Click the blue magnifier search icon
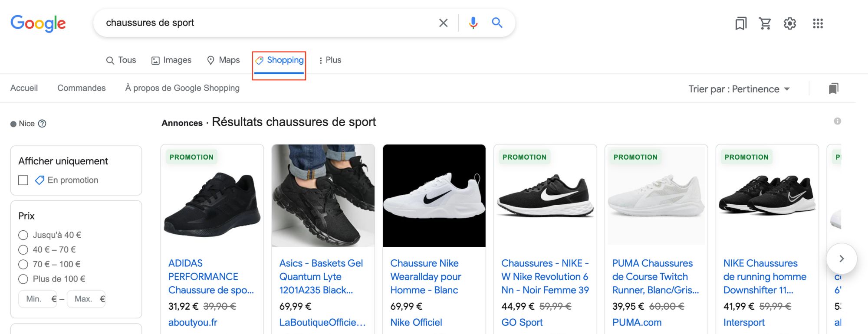Viewport: 868px width, 334px height. pyautogui.click(x=497, y=23)
